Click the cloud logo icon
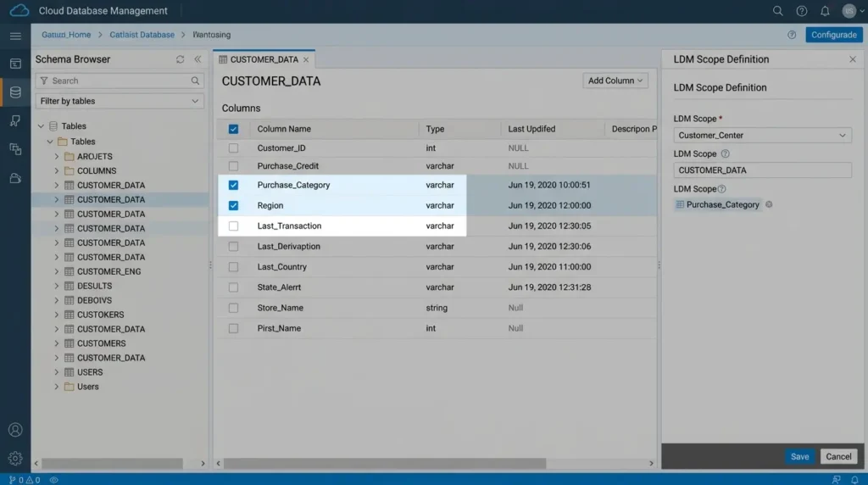 click(x=19, y=10)
